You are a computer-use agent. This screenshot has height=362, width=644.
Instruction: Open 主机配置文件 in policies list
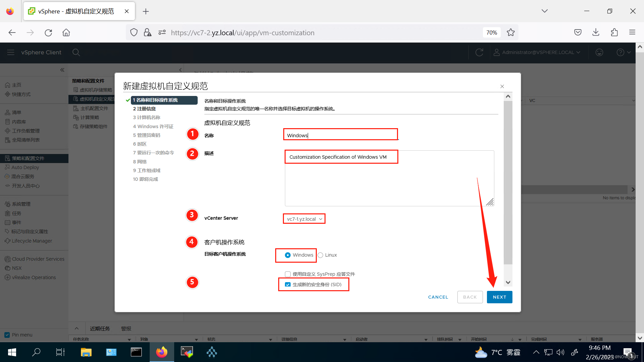pyautogui.click(x=94, y=108)
